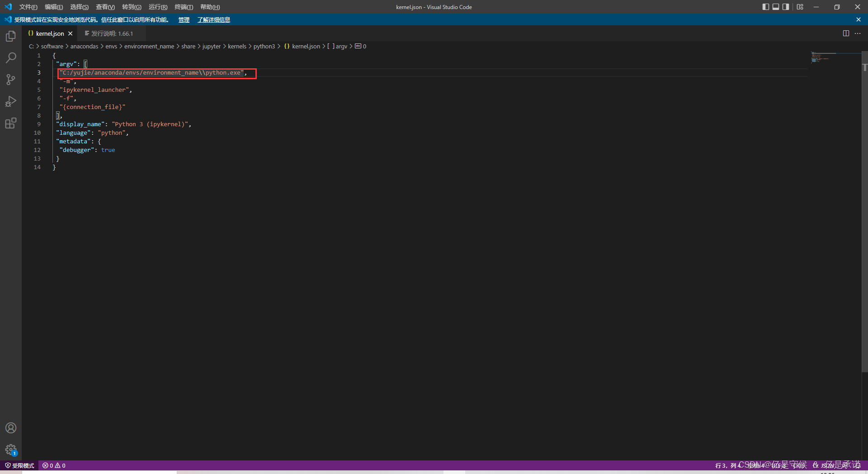
Task: Open the 转到(G) menu
Action: tap(132, 7)
